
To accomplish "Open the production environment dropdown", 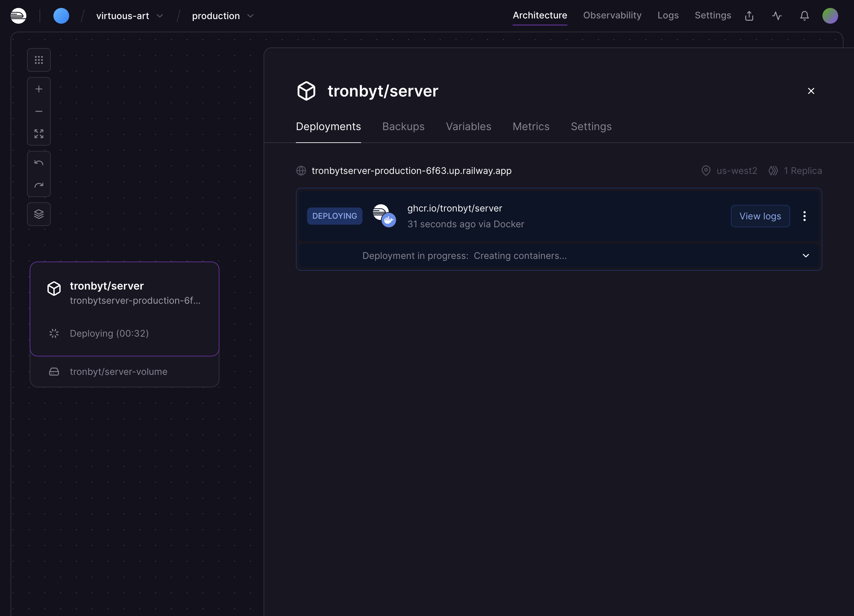I will click(x=223, y=16).
